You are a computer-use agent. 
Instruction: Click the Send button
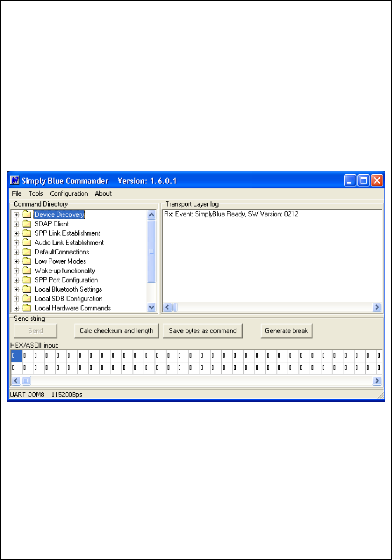coord(35,331)
